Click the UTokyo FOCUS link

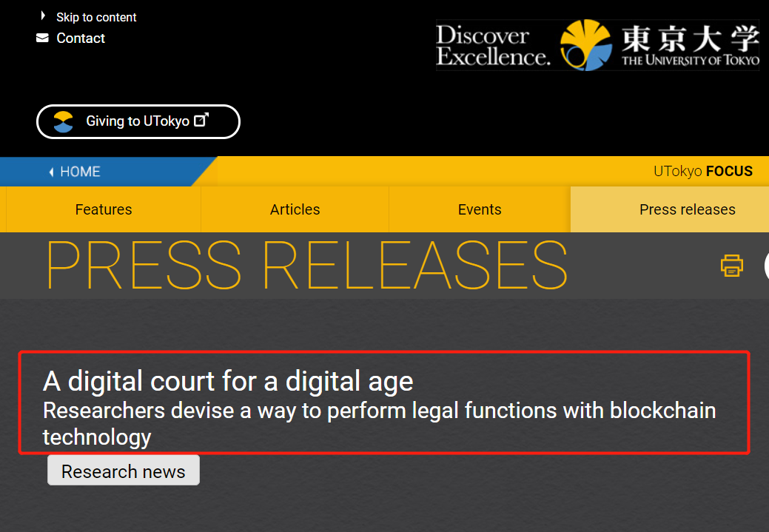pyautogui.click(x=703, y=171)
